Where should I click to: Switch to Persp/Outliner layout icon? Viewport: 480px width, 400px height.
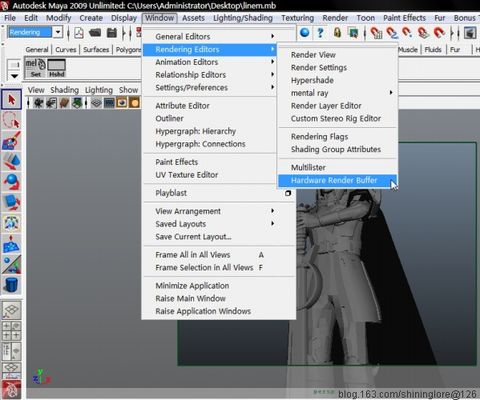(12, 351)
